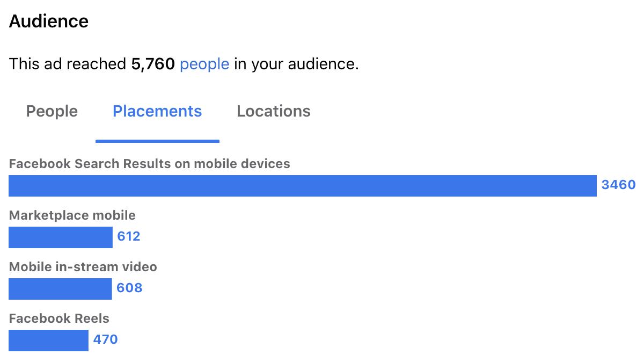This screenshot has height=362, width=644.
Task: Click the blue underline below Placements
Action: click(157, 141)
